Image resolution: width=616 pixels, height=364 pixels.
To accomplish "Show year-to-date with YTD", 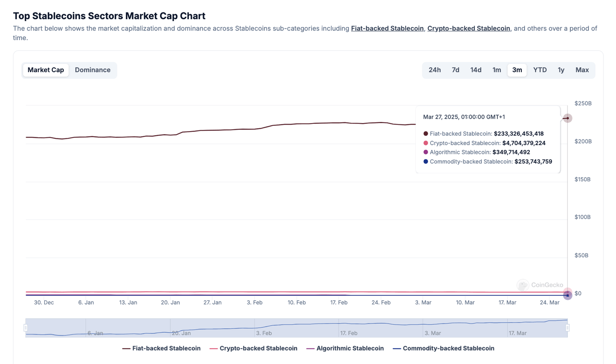I will 540,70.
